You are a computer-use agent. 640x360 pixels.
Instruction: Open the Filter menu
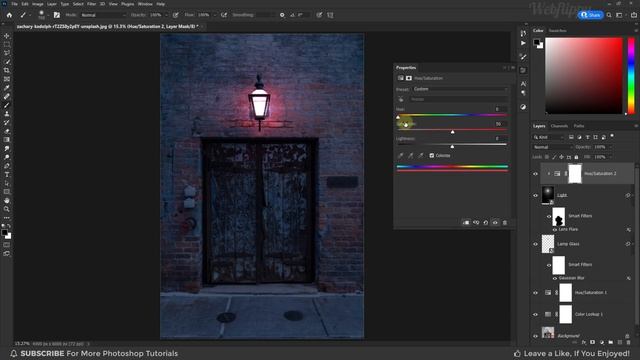click(x=91, y=4)
